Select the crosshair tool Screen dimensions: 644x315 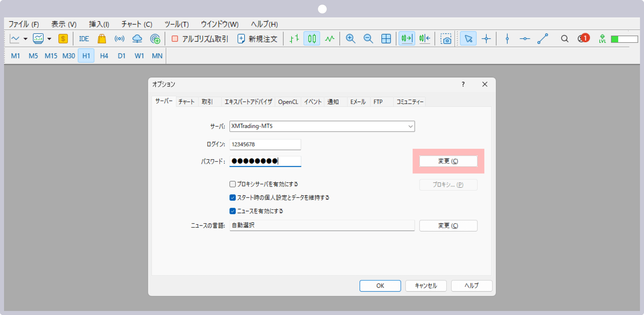coord(486,39)
